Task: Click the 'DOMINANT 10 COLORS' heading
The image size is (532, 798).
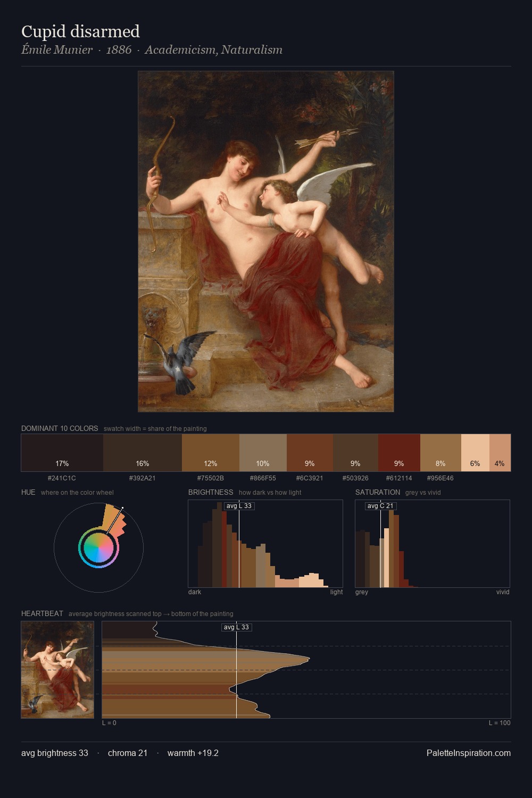Action: tap(60, 428)
